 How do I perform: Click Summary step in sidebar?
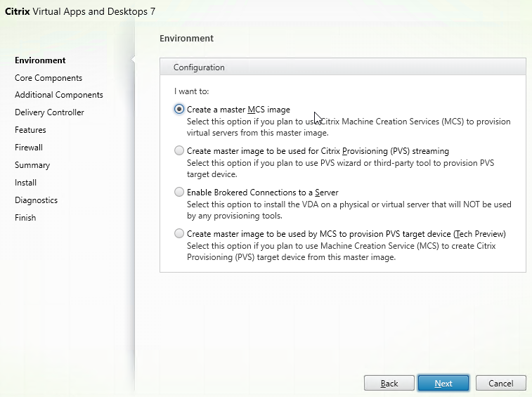[x=32, y=165]
